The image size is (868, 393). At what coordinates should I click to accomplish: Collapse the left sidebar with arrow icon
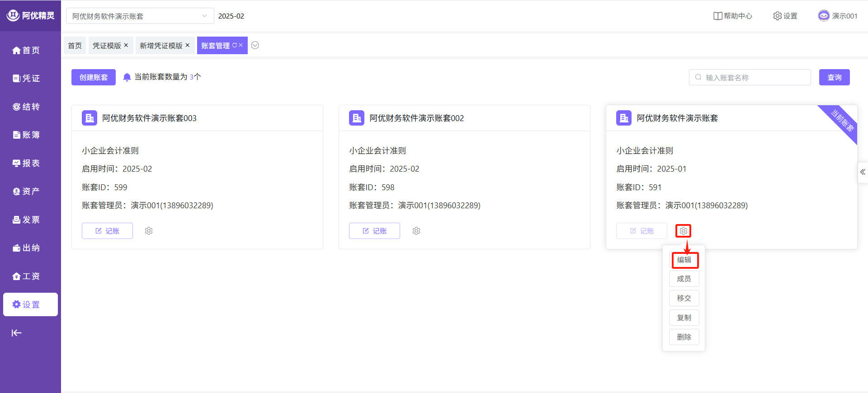pyautogui.click(x=17, y=333)
